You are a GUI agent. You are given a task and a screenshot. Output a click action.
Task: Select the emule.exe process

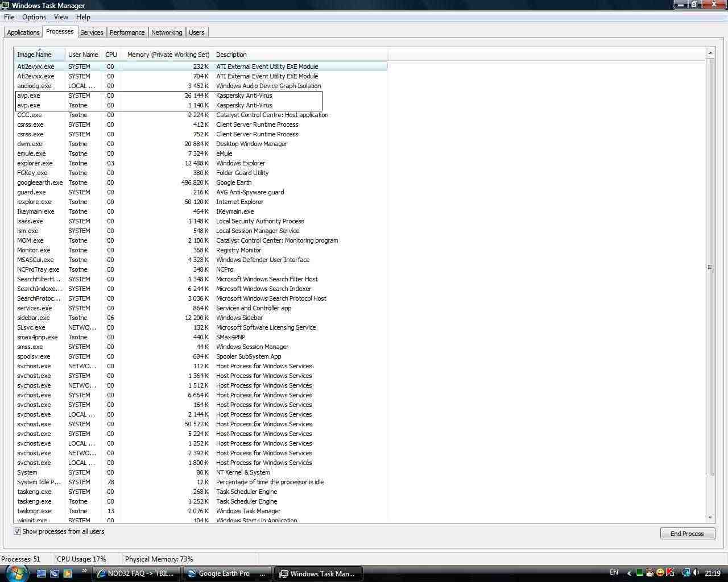tap(201, 153)
